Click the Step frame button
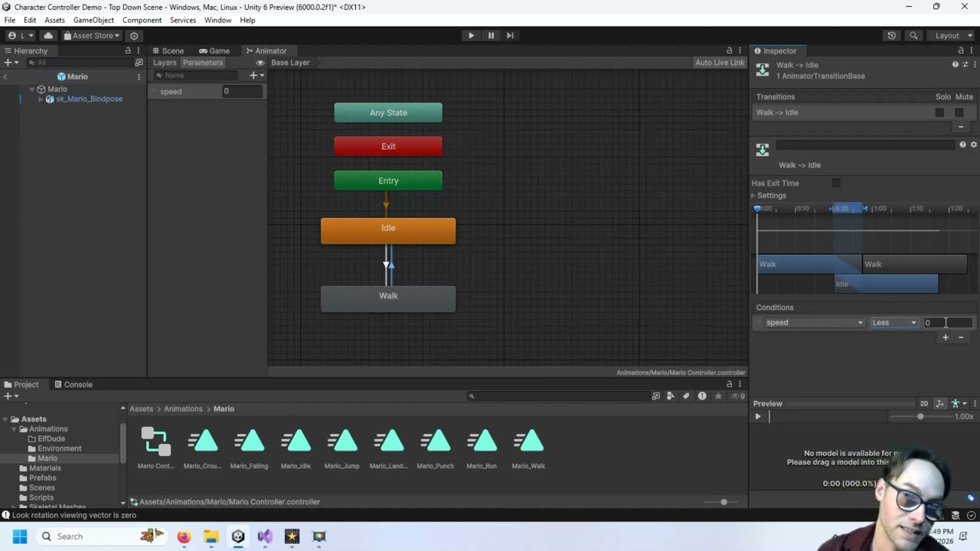 point(510,35)
